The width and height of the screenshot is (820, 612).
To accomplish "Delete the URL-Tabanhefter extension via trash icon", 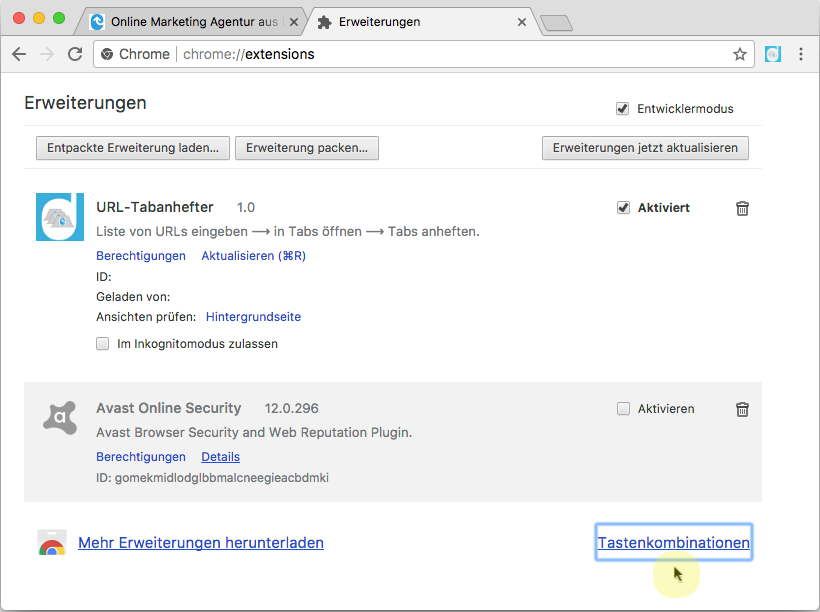I will (742, 208).
